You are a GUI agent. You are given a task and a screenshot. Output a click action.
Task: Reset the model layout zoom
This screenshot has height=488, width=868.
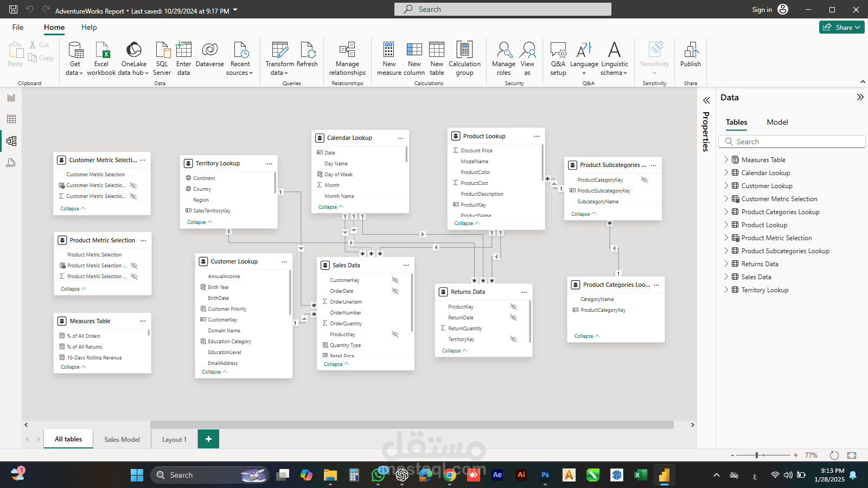click(834, 455)
